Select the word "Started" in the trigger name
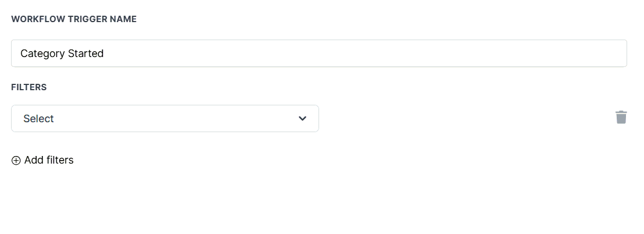644x234 pixels. [x=85, y=54]
